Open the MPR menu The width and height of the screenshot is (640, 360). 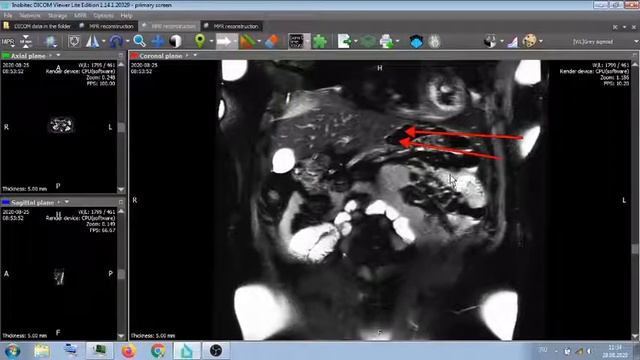coord(80,16)
